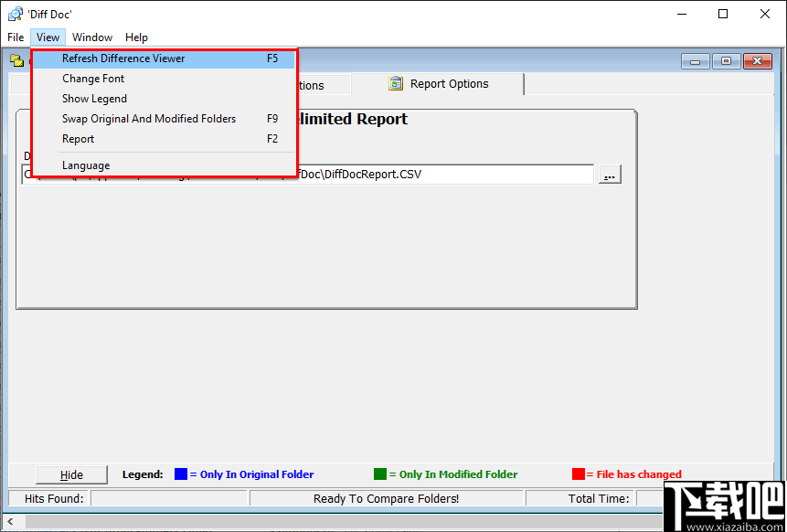Viewport: 787px width, 532px height.
Task: Click the blue Only In Original Folder legend square
Action: point(181,474)
